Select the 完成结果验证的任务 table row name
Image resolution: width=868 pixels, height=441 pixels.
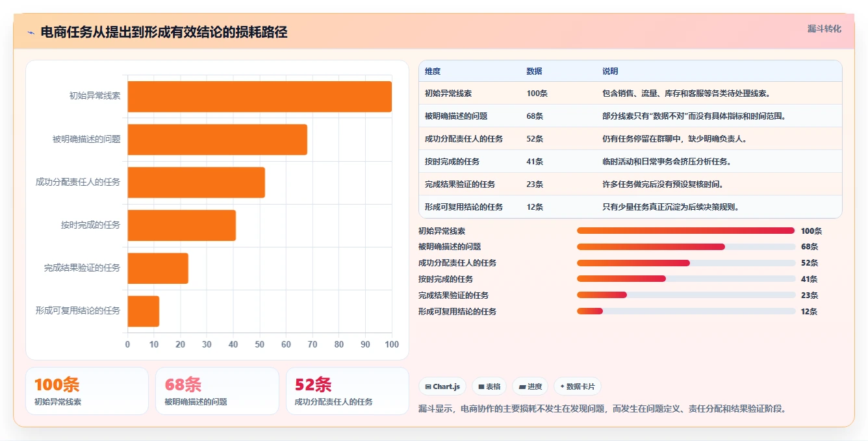tap(460, 184)
